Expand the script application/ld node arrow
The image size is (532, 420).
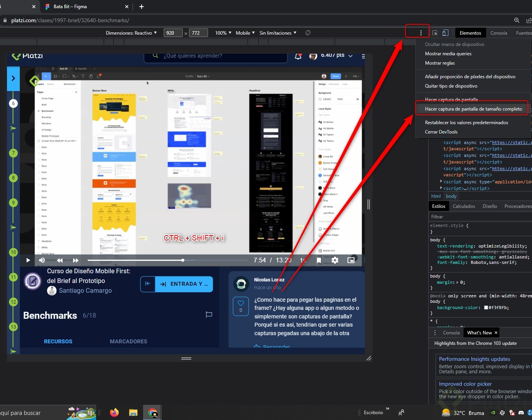[441, 181]
